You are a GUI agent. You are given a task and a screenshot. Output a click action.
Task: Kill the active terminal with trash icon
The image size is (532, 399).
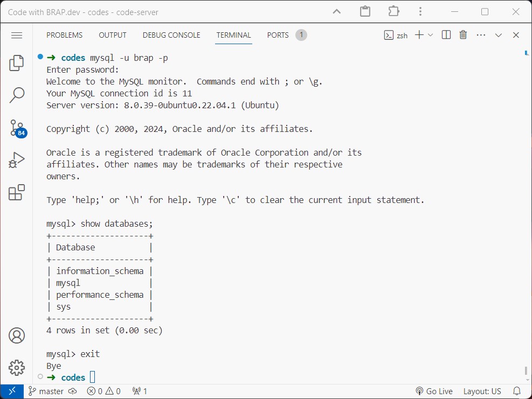pyautogui.click(x=462, y=34)
